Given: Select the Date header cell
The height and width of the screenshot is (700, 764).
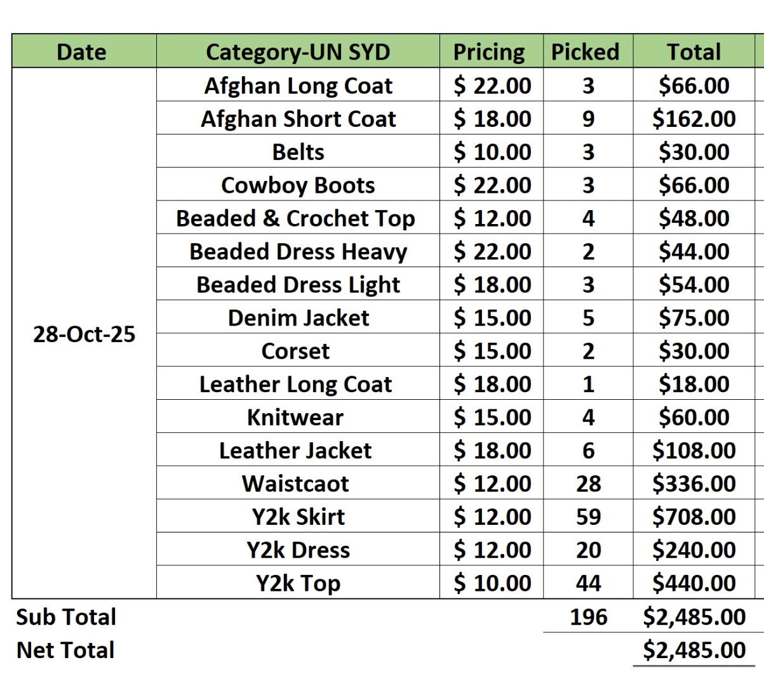Looking at the screenshot, I should 84,51.
